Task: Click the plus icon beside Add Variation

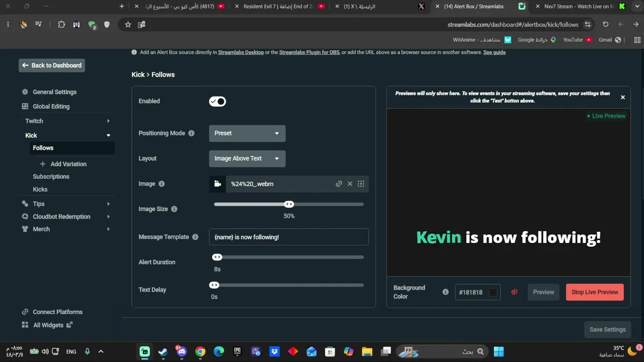Action: pos(42,164)
